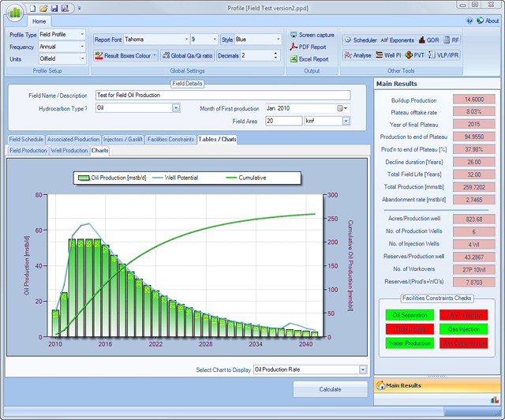Create a new file from quick toolbar
Image resolution: width=505 pixels, height=420 pixels.
coord(32,9)
